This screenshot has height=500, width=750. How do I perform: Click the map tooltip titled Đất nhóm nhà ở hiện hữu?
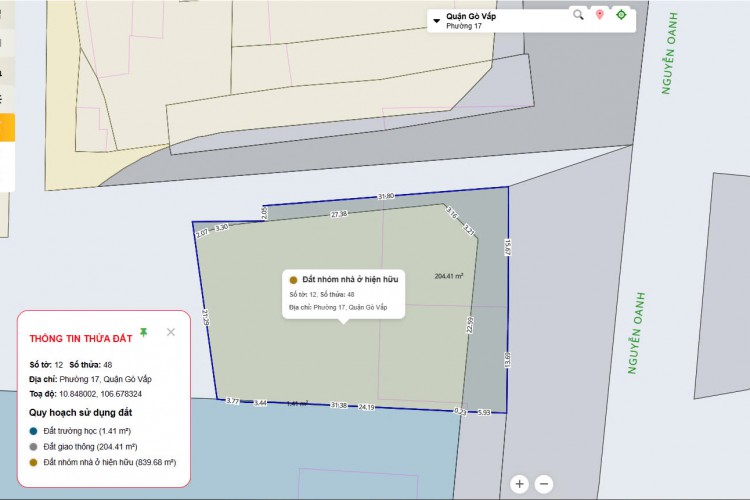coord(343,293)
